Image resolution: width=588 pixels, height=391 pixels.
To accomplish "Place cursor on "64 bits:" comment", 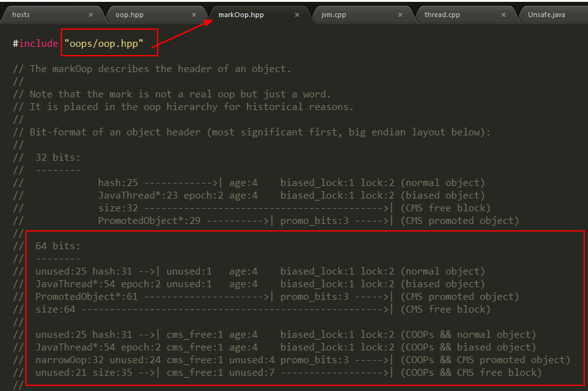I will pyautogui.click(x=58, y=246).
